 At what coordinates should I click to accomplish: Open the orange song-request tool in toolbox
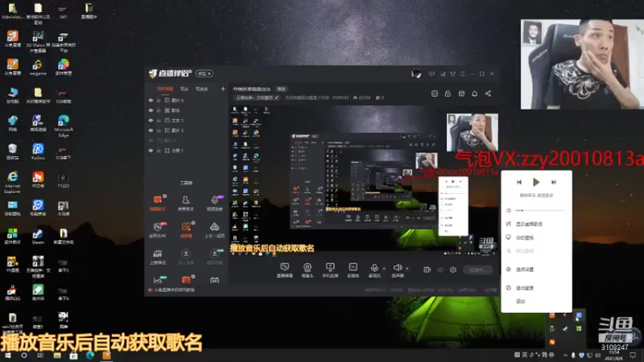(186, 230)
